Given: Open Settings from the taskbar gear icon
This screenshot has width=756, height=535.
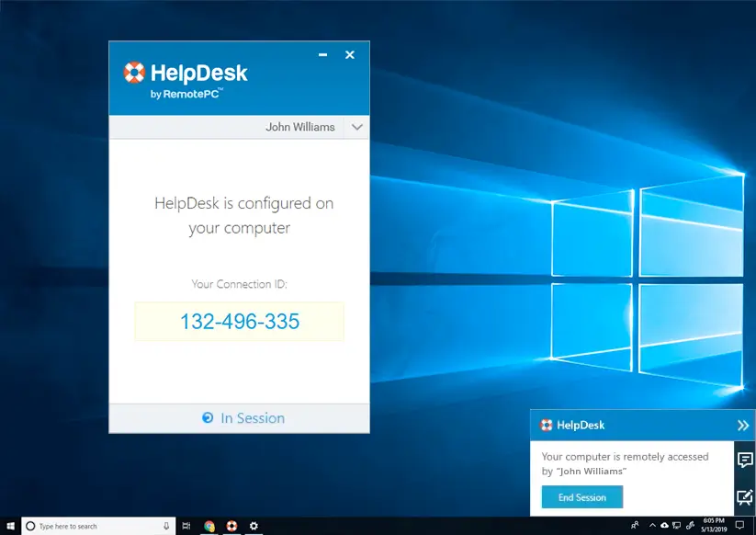Looking at the screenshot, I should click(x=254, y=526).
